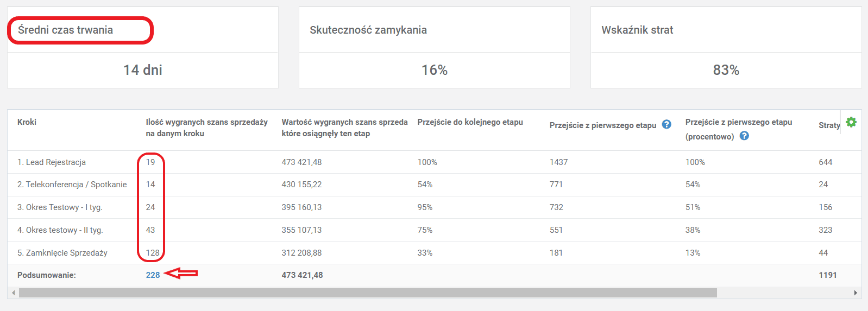Select the 3. Okres Testowy - I tyg. row
This screenshot has width=868, height=311.
(x=60, y=207)
